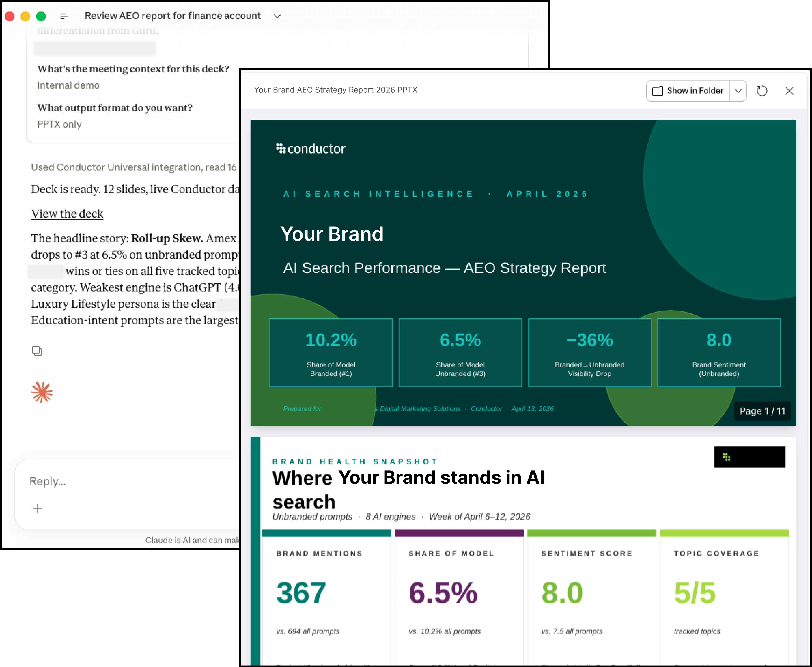Expand the conversation title dropdown chevron
The image size is (812, 667).
[x=277, y=16]
